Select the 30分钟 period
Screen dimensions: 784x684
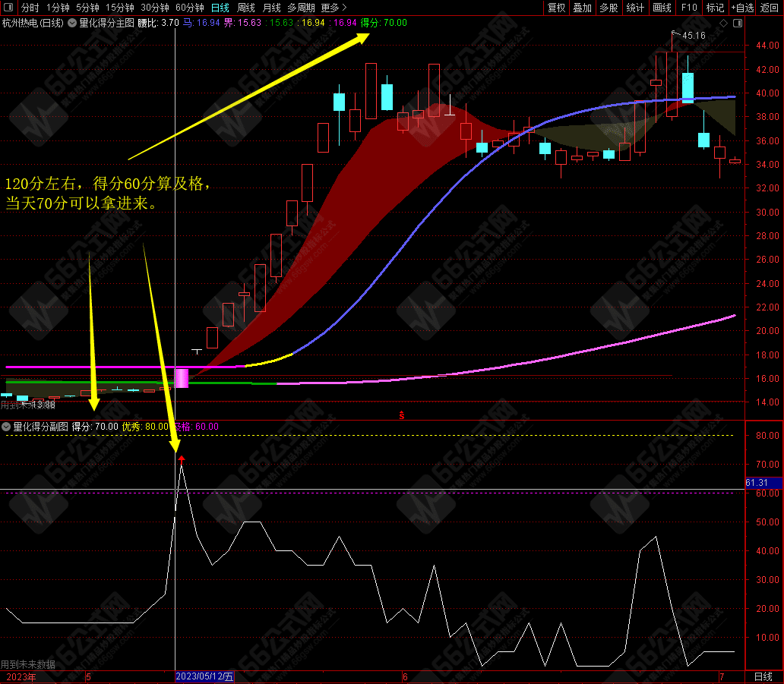pyautogui.click(x=155, y=8)
